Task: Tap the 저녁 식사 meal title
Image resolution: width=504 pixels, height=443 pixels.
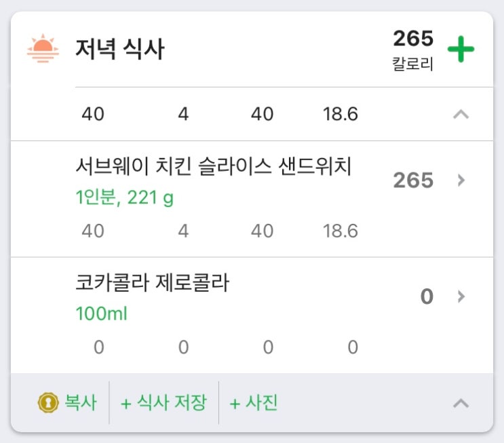Action: tap(120, 50)
